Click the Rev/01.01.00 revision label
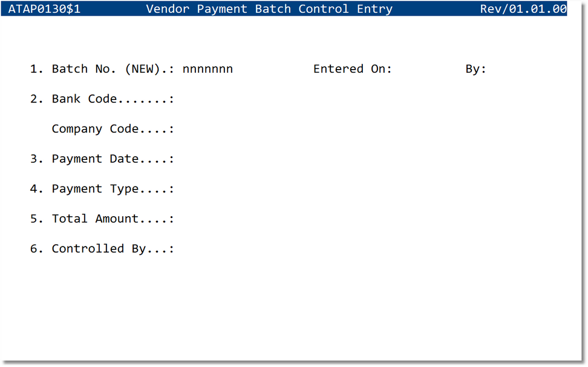Image resolution: width=588 pixels, height=367 pixels. point(523,8)
